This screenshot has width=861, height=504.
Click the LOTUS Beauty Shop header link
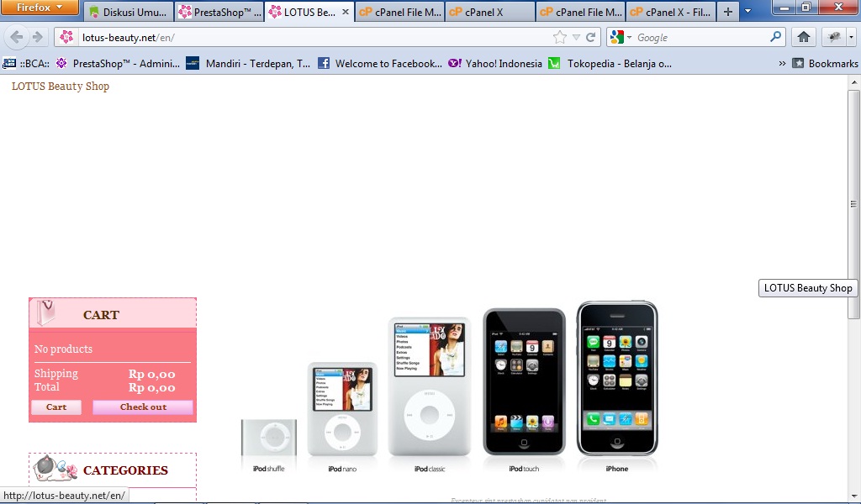tap(61, 87)
